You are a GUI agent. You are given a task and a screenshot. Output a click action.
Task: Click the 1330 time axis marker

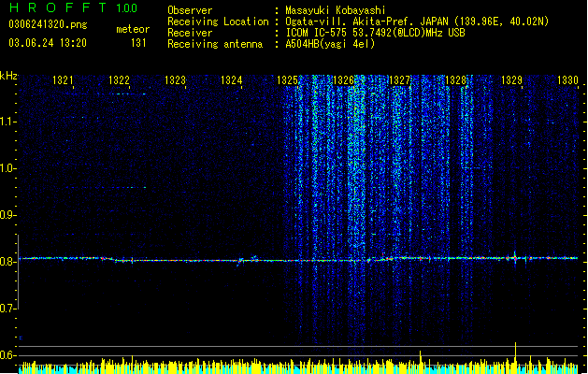point(567,80)
